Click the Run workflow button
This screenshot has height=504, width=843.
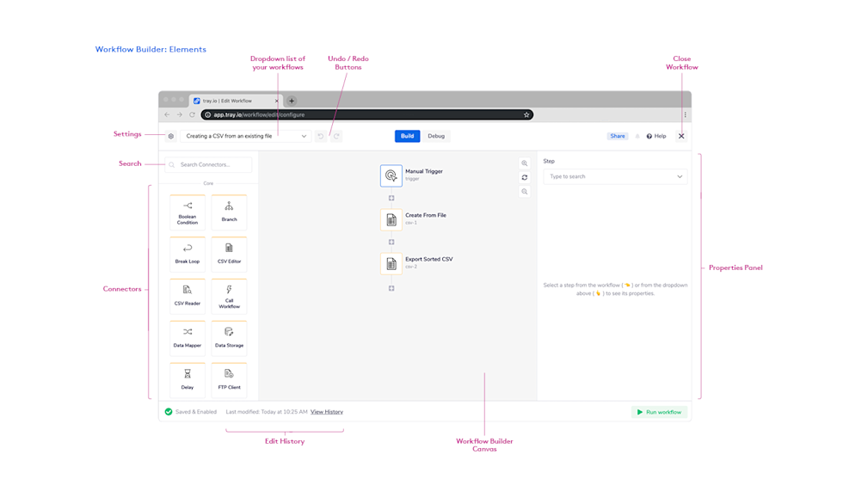pos(659,411)
